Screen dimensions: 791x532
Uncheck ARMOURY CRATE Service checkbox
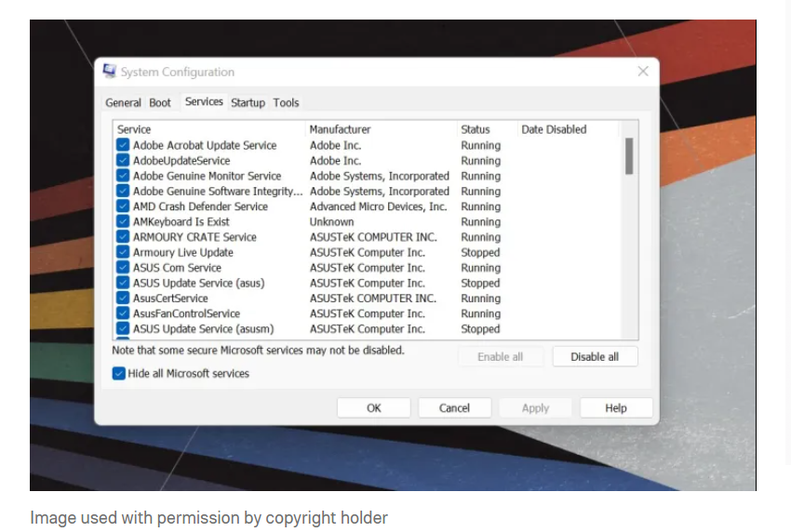(x=123, y=237)
